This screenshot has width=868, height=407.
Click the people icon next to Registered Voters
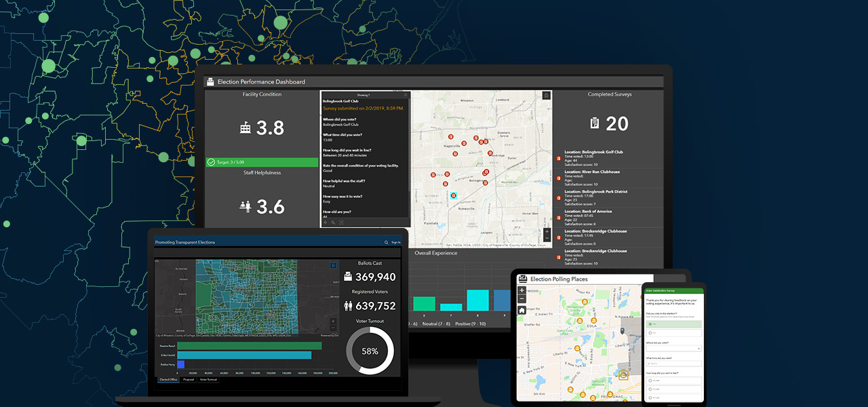point(347,305)
